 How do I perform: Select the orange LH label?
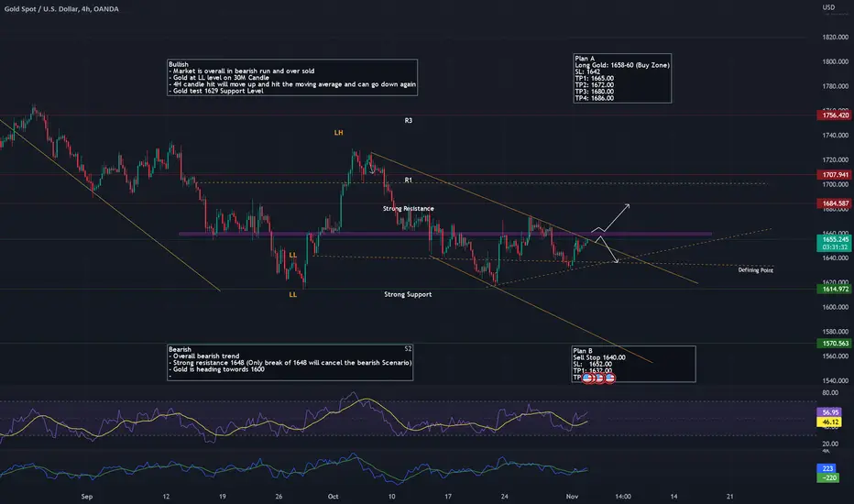tap(339, 132)
